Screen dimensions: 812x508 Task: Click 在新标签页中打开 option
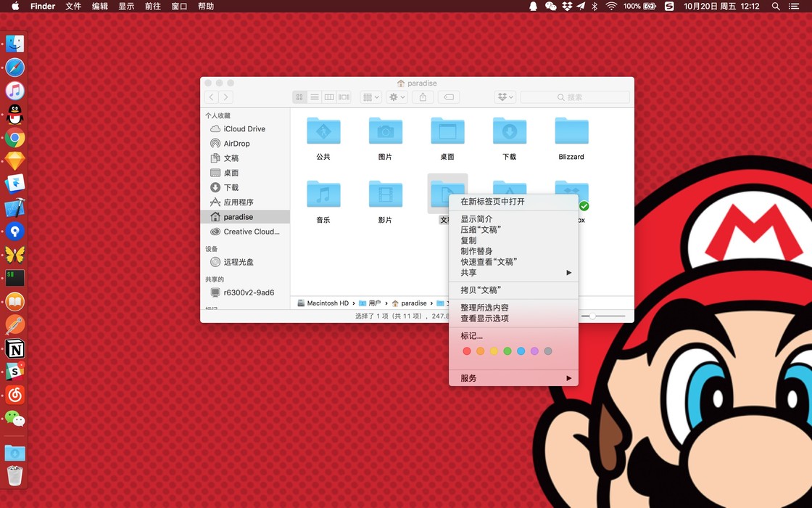pyautogui.click(x=492, y=202)
